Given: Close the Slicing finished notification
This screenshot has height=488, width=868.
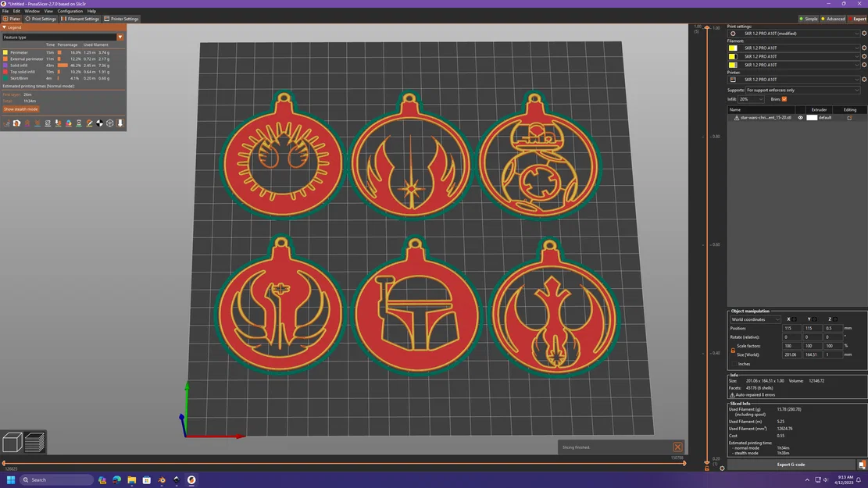Looking at the screenshot, I should click(x=677, y=447).
